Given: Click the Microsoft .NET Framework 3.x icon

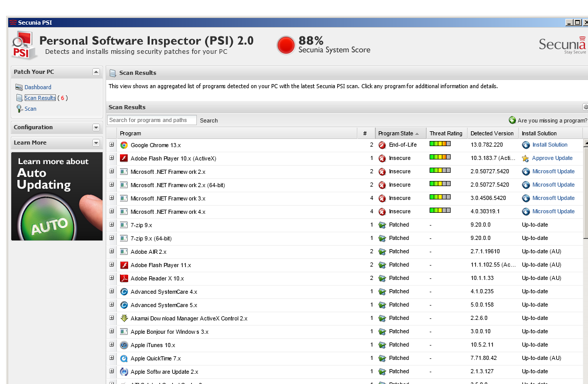Looking at the screenshot, I should [x=124, y=198].
